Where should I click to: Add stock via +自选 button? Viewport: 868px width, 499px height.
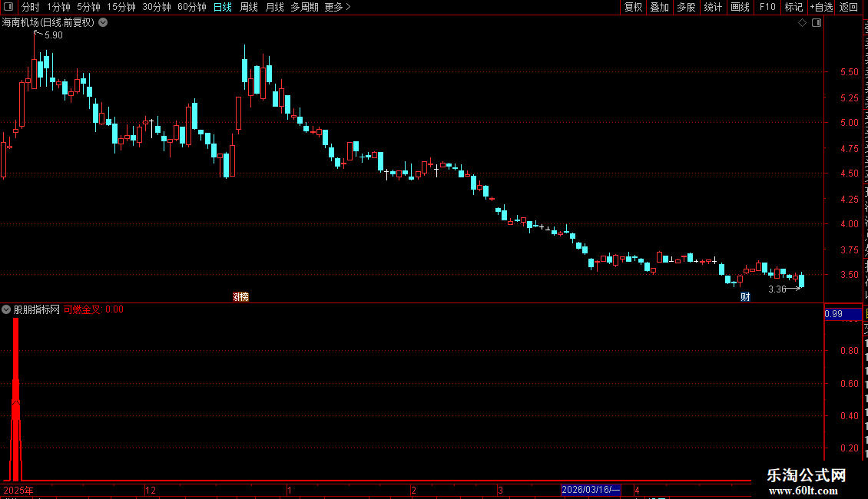[821, 7]
